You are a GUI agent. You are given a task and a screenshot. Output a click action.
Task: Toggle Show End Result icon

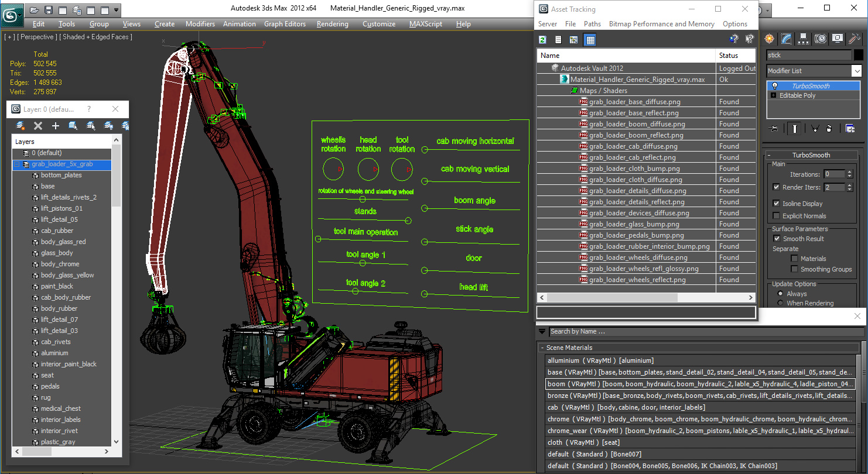pyautogui.click(x=794, y=129)
